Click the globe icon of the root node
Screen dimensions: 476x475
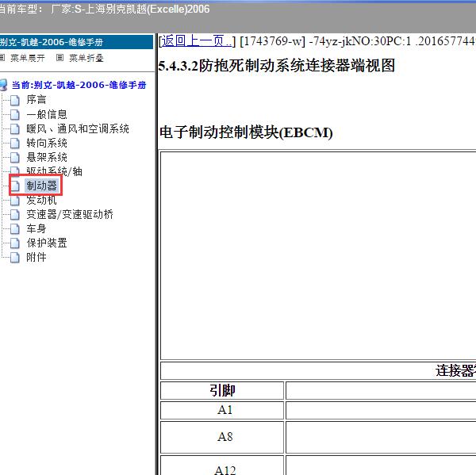(4, 85)
